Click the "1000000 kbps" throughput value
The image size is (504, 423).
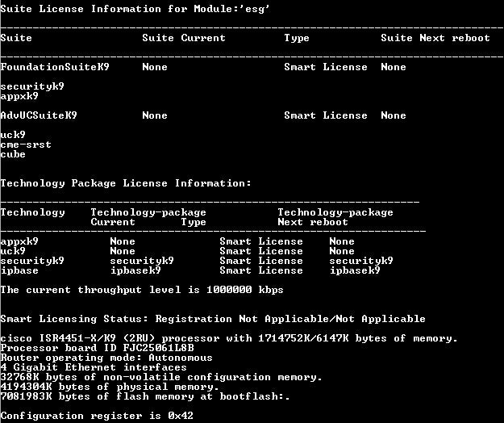pyautogui.click(x=245, y=290)
